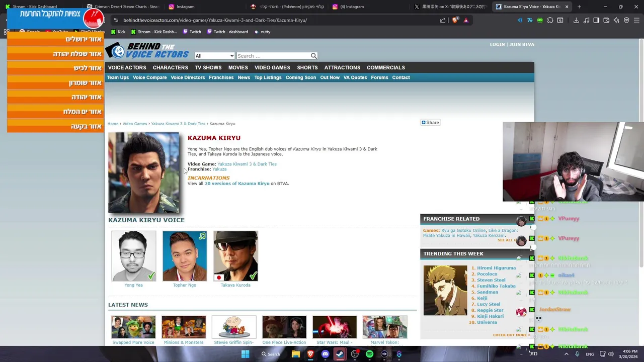This screenshot has height=362, width=644.
Task: Go to Voice Compare submenu link
Action: coord(150,77)
